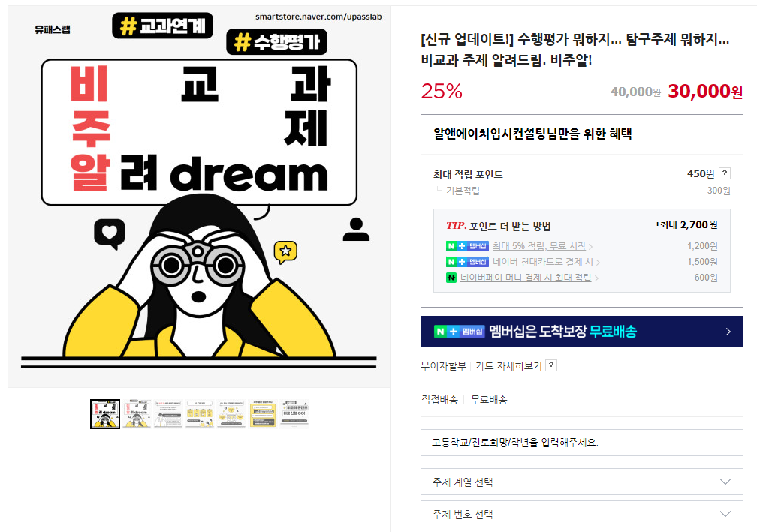Open the N+ 멤버십 도착보장 무료배송 banner
The width and height of the screenshot is (757, 532).
[581, 332]
